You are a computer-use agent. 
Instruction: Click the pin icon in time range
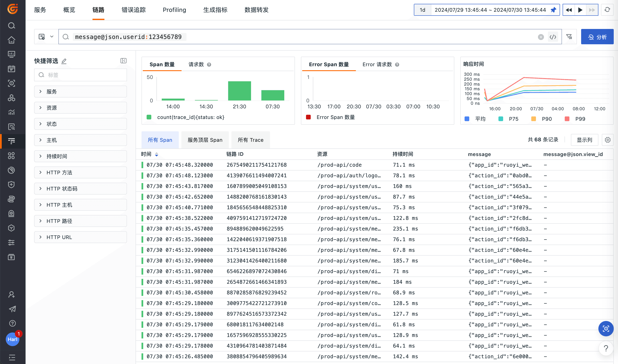point(553,10)
